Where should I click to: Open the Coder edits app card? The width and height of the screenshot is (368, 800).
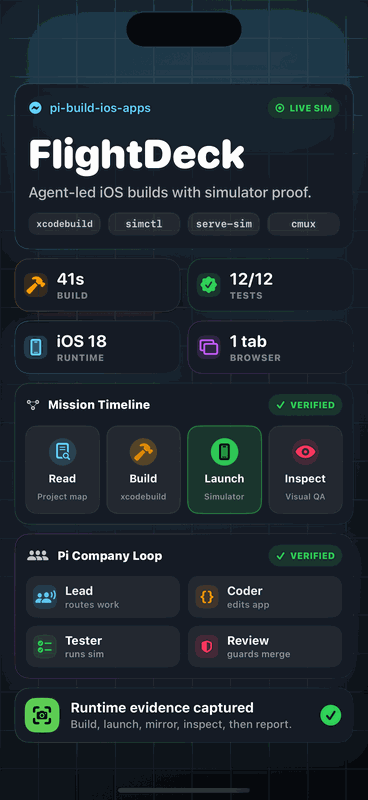point(265,597)
